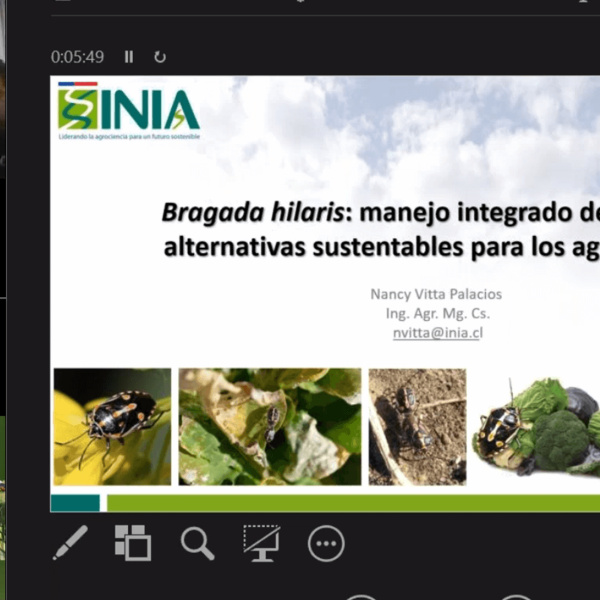Activate the zoom into slide magnifier
The image size is (600, 600).
tap(197, 543)
